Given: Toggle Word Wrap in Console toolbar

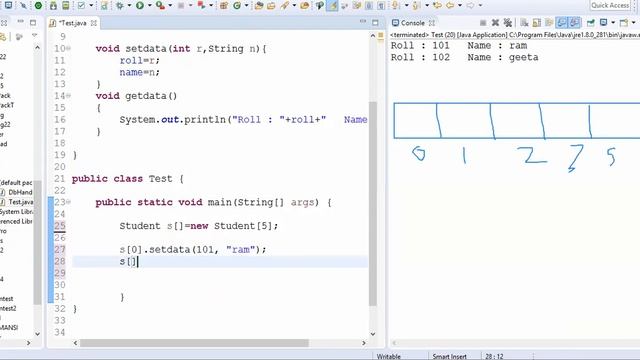Looking at the screenshot, I should pos(549,23).
